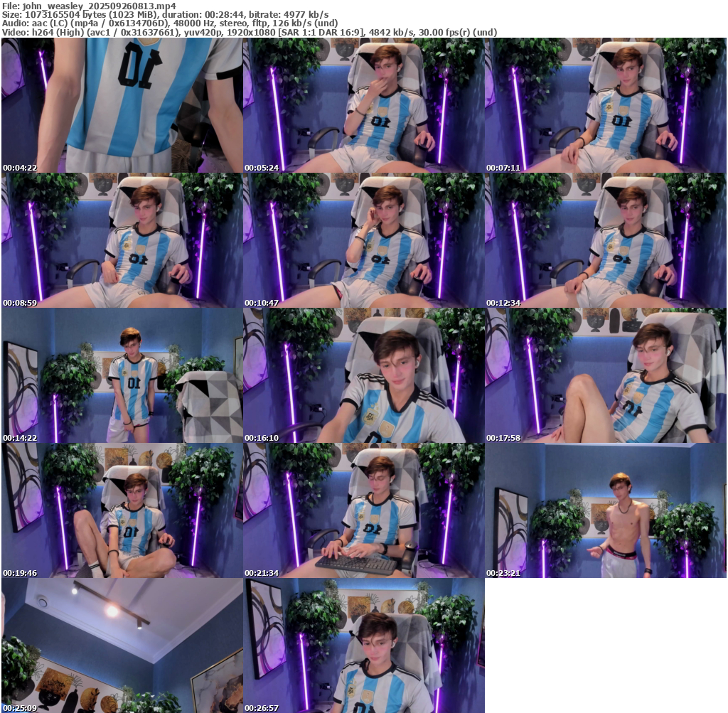728x713 pixels.
Task: Select the thumbnail timestamped 00:07:11
Action: [x=606, y=105]
